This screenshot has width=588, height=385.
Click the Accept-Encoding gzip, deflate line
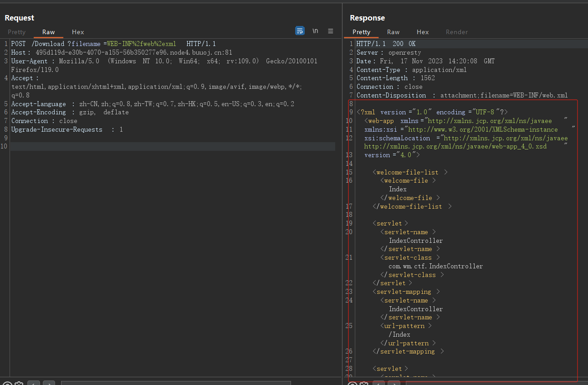pyautogui.click(x=70, y=112)
